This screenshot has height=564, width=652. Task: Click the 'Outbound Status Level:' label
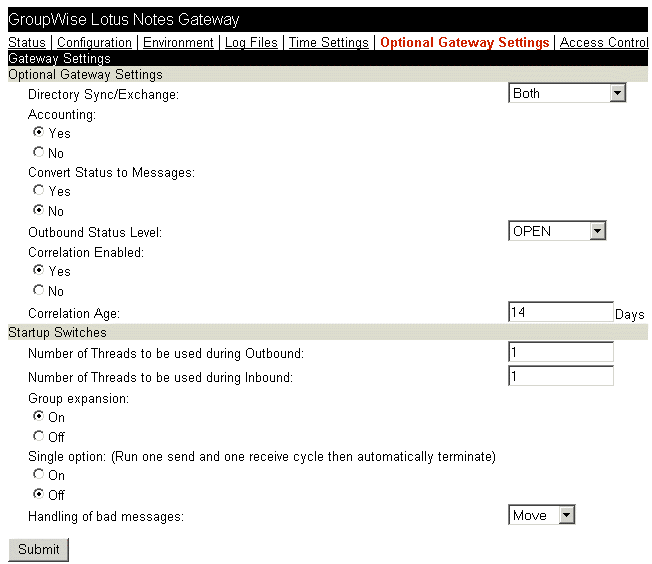point(95,232)
